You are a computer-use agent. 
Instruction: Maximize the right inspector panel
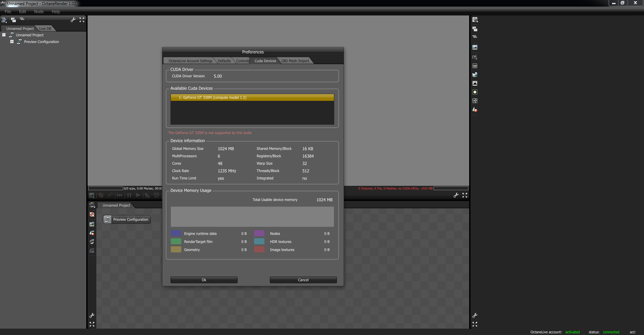(475, 324)
